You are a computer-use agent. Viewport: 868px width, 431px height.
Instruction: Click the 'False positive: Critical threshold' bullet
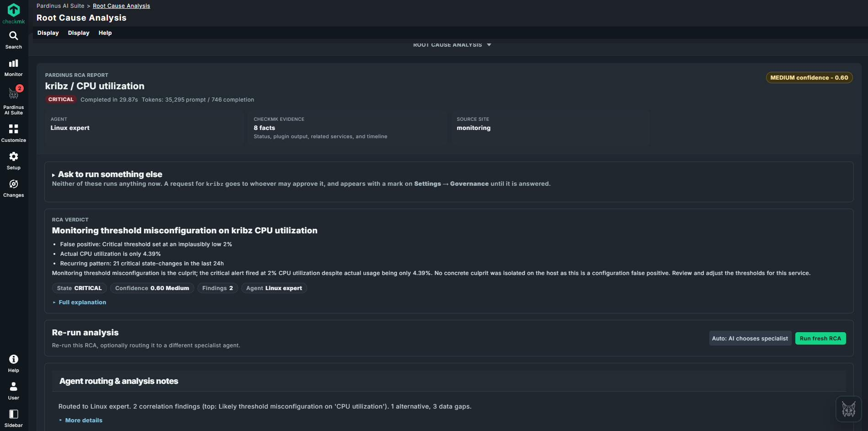146,244
